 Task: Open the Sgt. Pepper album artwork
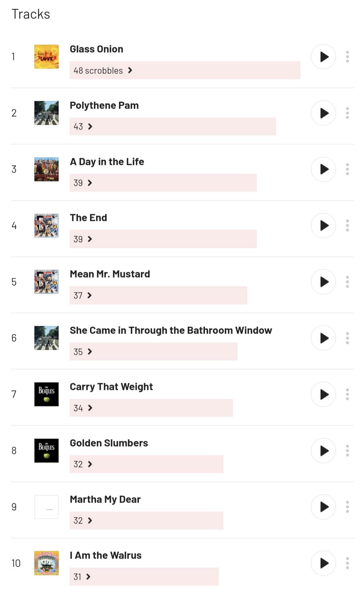point(47,169)
